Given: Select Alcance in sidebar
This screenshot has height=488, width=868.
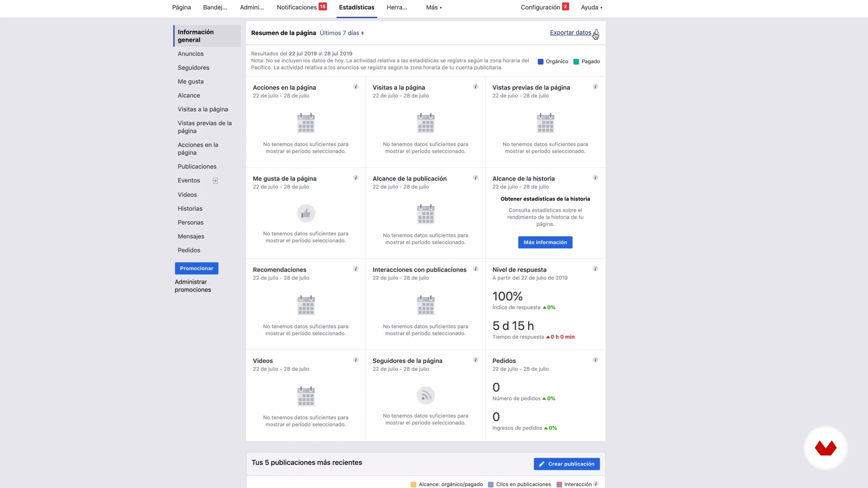Looking at the screenshot, I should 189,95.
